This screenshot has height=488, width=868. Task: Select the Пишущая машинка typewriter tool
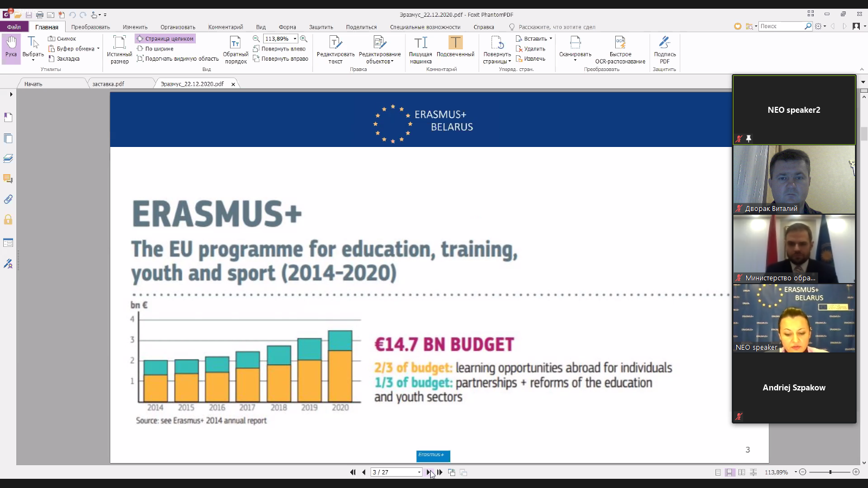[420, 49]
